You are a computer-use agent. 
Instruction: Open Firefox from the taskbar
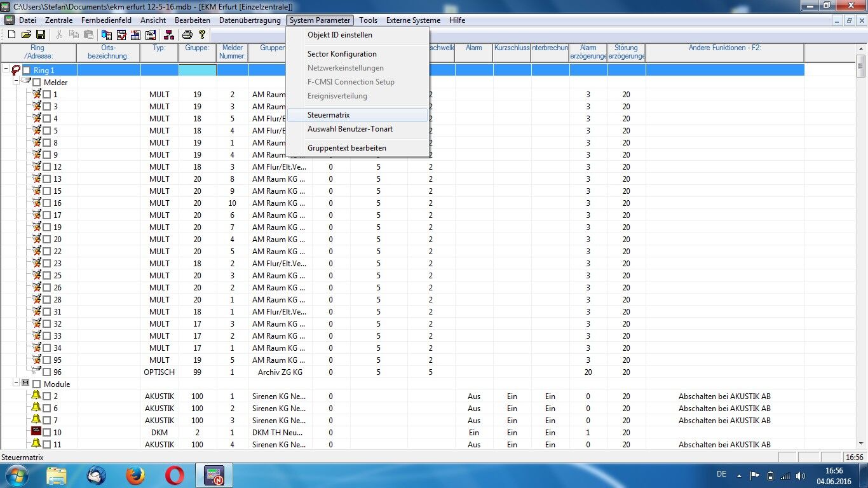pos(135,475)
